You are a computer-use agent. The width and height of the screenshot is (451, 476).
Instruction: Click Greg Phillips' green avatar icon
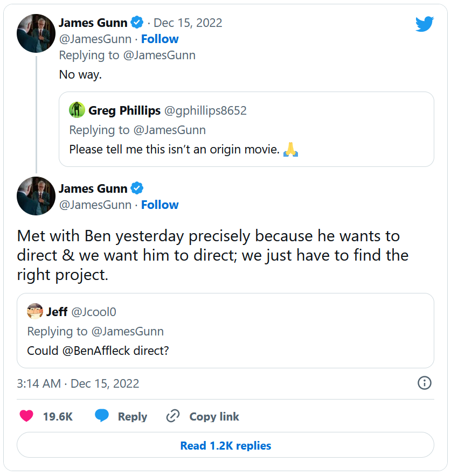pos(78,110)
